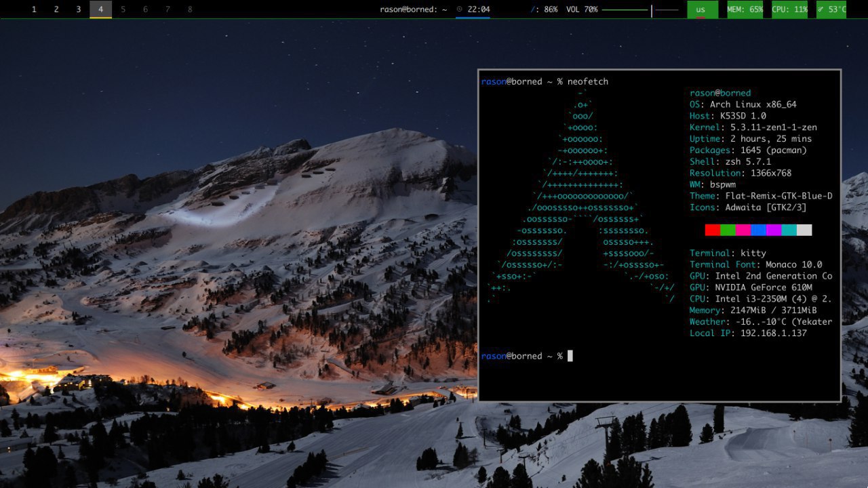Image resolution: width=868 pixels, height=488 pixels.
Task: Click the 53°C temperature reading
Action: tap(837, 9)
